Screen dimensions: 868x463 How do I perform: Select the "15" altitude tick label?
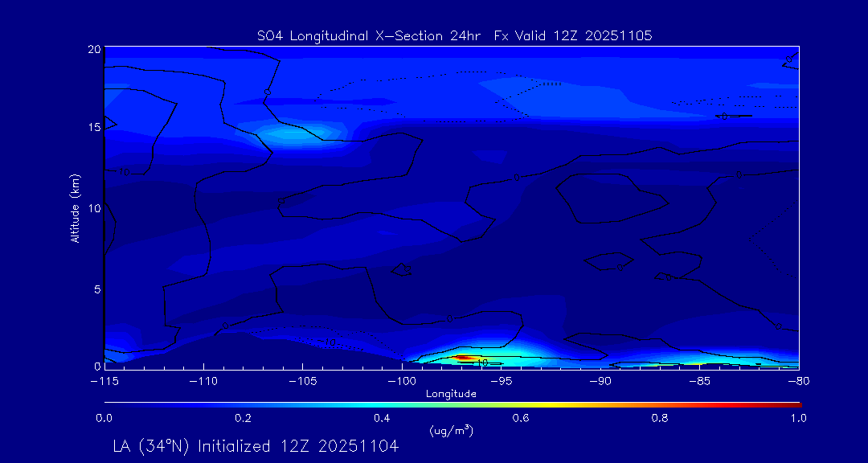(x=94, y=127)
